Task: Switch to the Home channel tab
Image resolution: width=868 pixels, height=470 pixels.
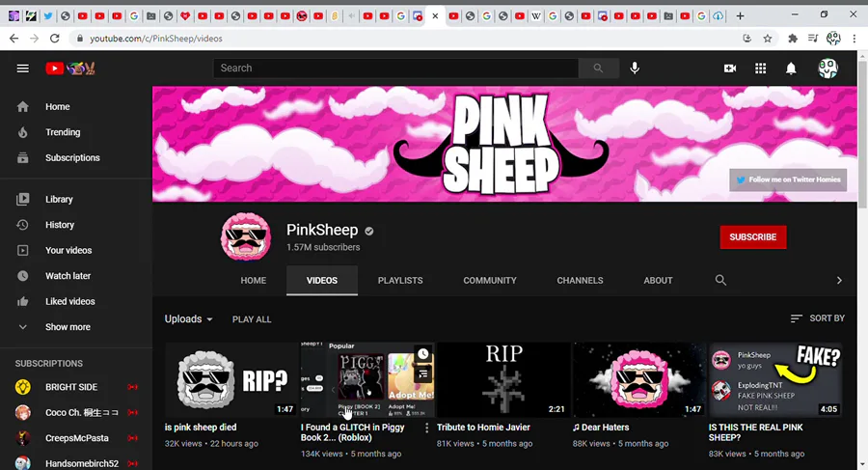Action: pyautogui.click(x=253, y=281)
